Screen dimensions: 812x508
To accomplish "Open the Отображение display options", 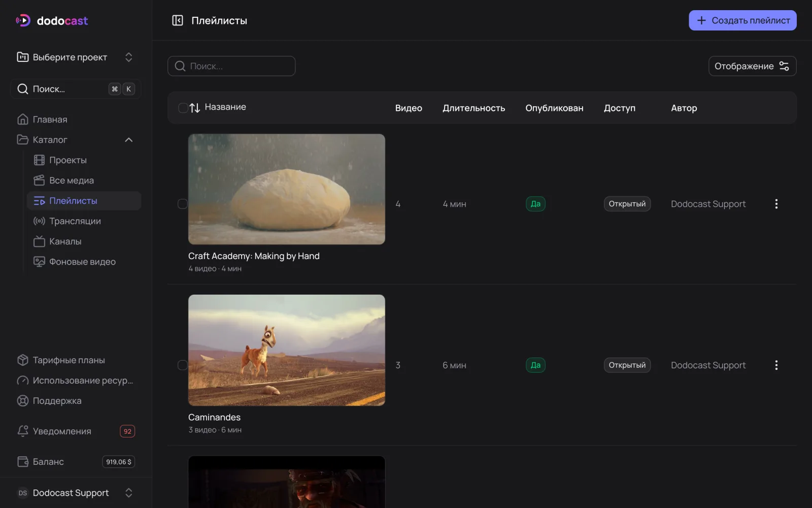I will [752, 66].
